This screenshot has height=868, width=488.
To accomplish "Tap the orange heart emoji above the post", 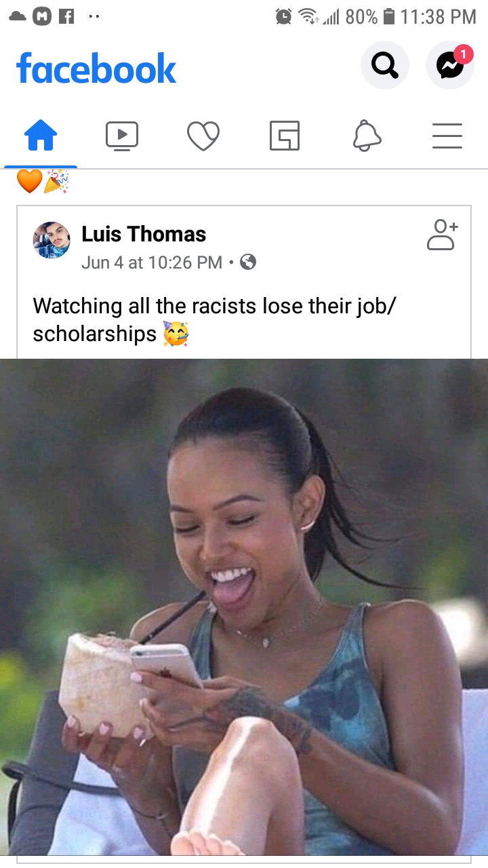I will click(29, 181).
